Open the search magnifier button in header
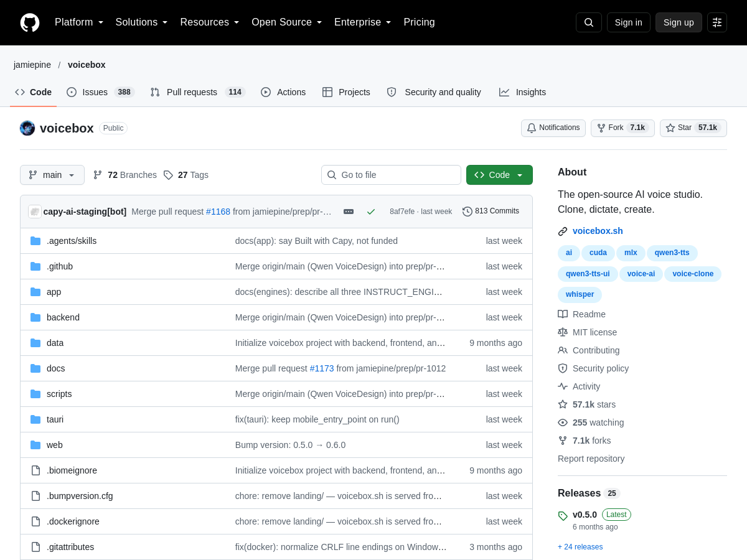This screenshot has width=747, height=560. pos(589,22)
